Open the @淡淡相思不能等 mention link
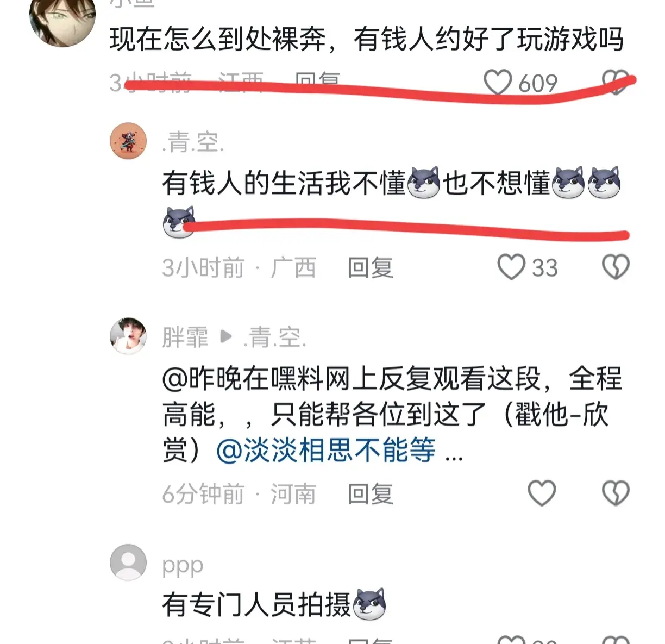Image resolution: width=665 pixels, height=644 pixels. [x=325, y=450]
